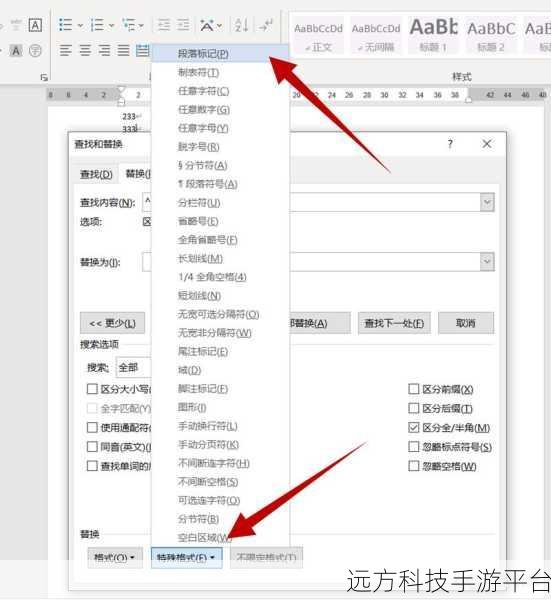
Task: Expand the Asian layout dropdown arrow
Action: 219,26
